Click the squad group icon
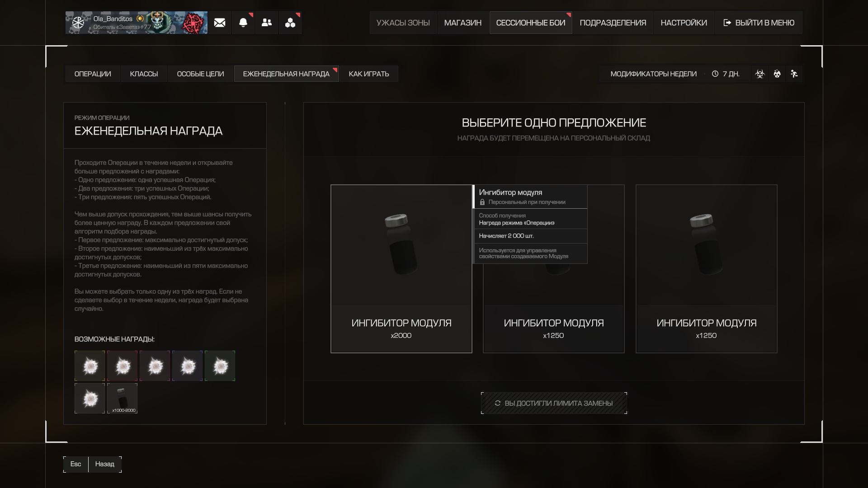 [x=290, y=23]
